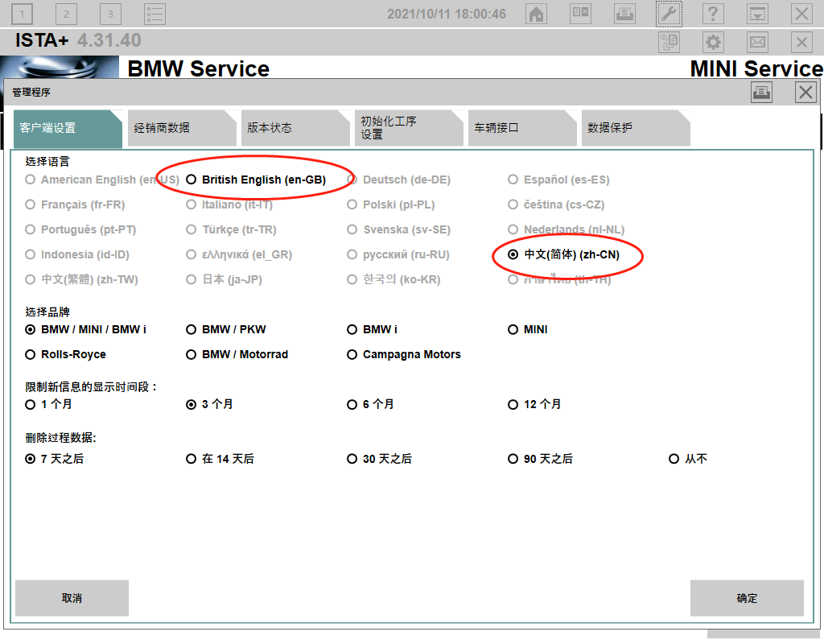Delete process data 在 14 天后
This screenshot has width=824, height=644.
point(220,459)
